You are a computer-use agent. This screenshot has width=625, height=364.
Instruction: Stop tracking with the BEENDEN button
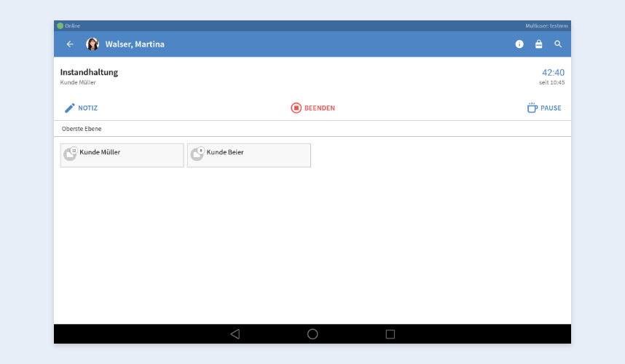point(313,108)
